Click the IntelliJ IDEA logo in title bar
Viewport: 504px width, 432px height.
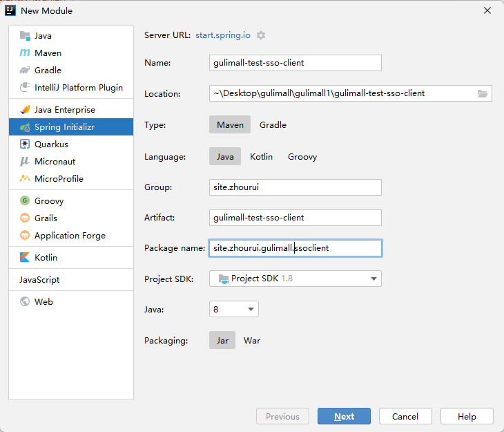pyautogui.click(x=10, y=10)
